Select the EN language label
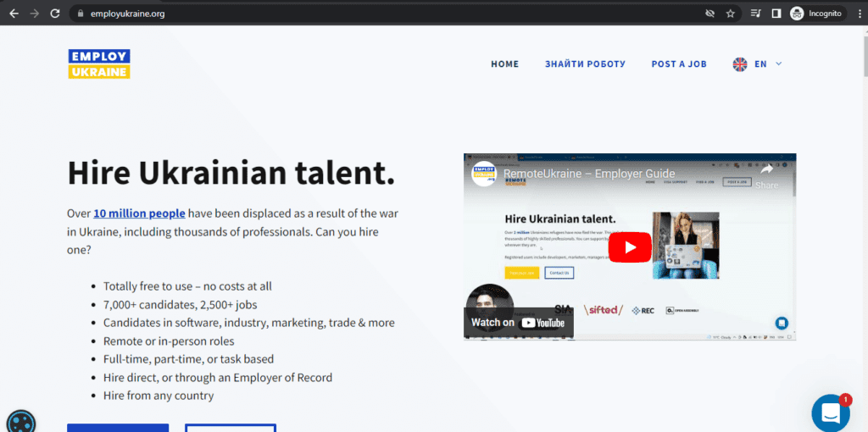This screenshot has width=868, height=432. [760, 64]
